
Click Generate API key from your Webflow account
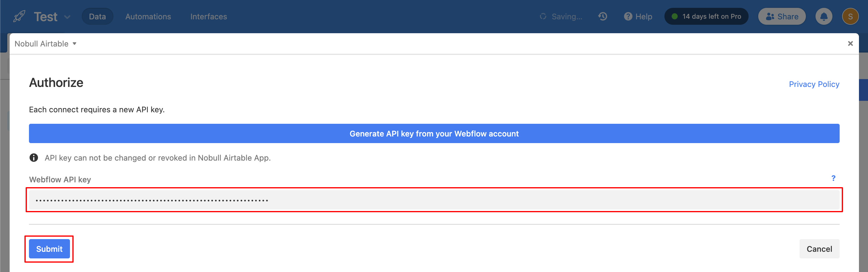(x=434, y=134)
